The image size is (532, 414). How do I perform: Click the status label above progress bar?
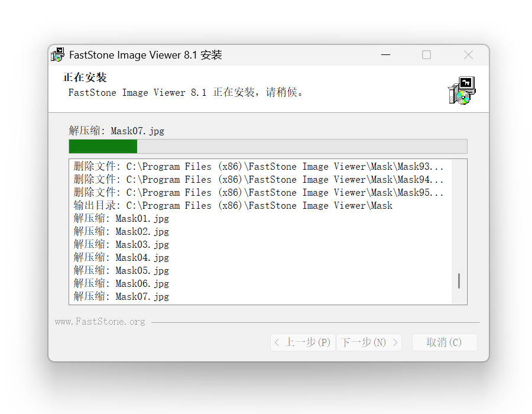(x=116, y=131)
